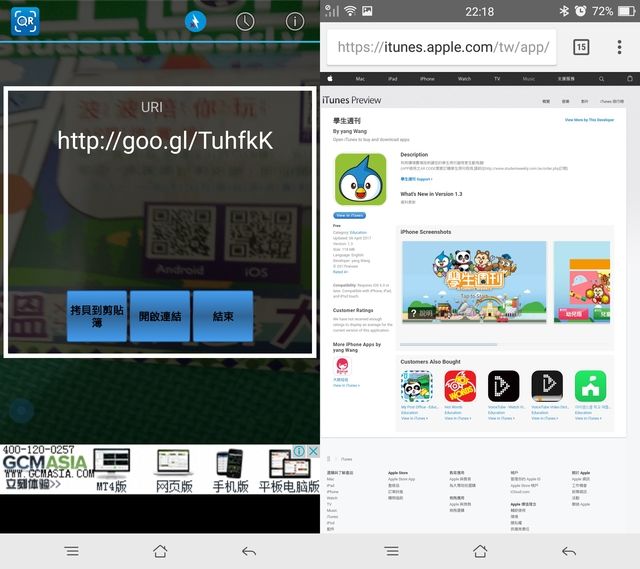
Task: Tap the home key below scanner
Action: (160, 551)
